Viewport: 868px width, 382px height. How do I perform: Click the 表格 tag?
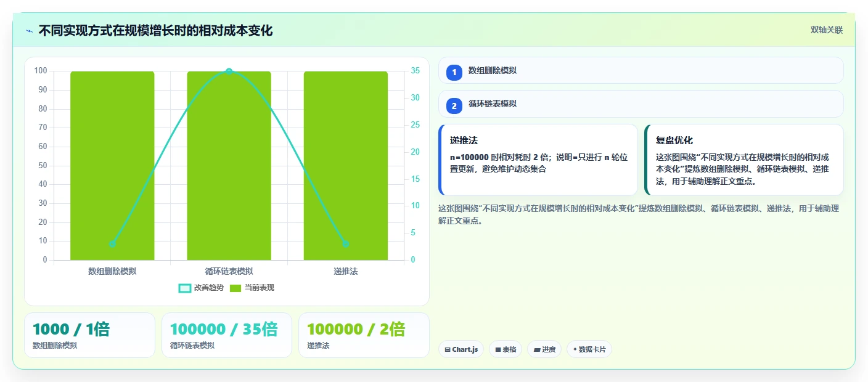[506, 349]
